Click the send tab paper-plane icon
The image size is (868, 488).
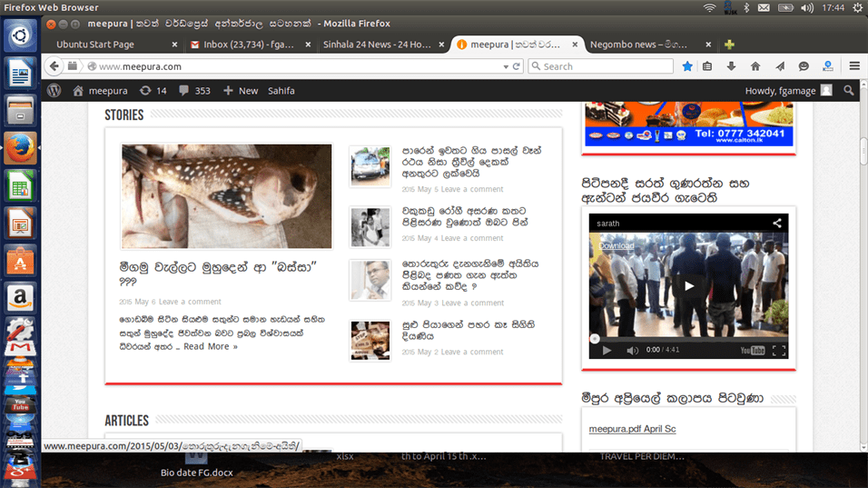[779, 66]
